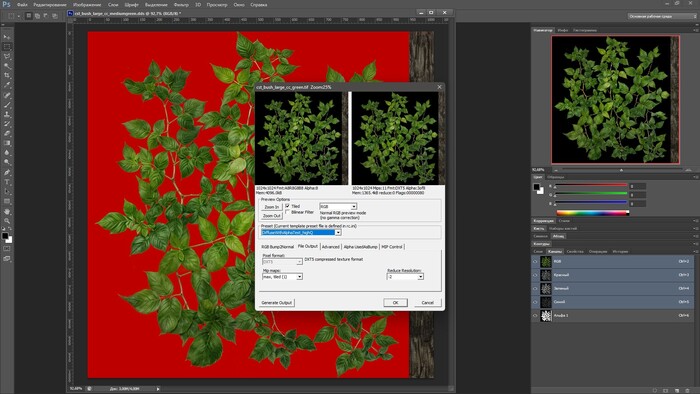Click navigator zoom-in large mountains icon
The width and height of the screenshot is (700, 394).
(x=688, y=170)
